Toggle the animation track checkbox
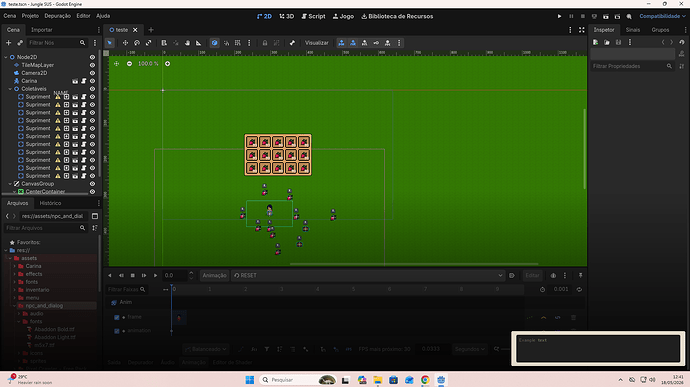This screenshot has height=387, width=690. tap(117, 331)
